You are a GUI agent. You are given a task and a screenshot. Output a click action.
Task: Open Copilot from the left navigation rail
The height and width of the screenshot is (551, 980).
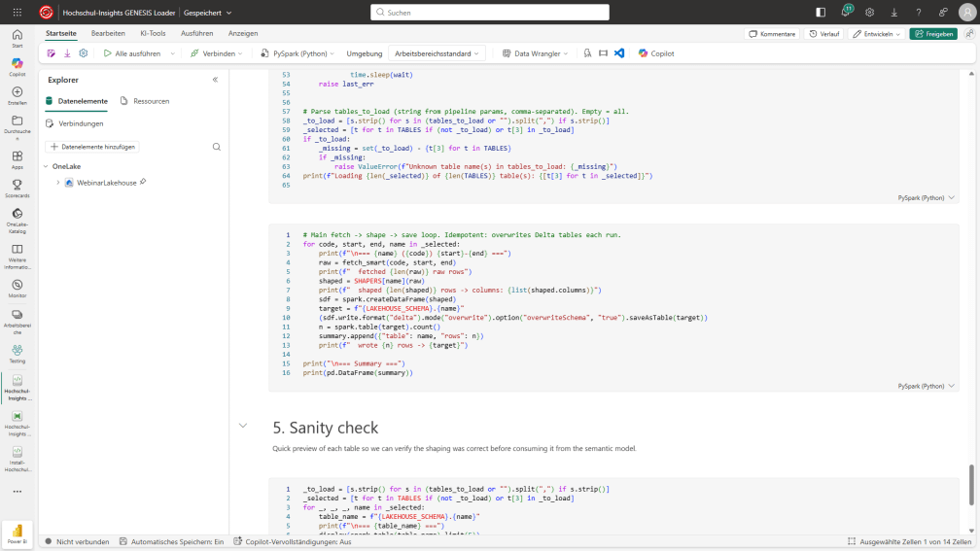17,67
